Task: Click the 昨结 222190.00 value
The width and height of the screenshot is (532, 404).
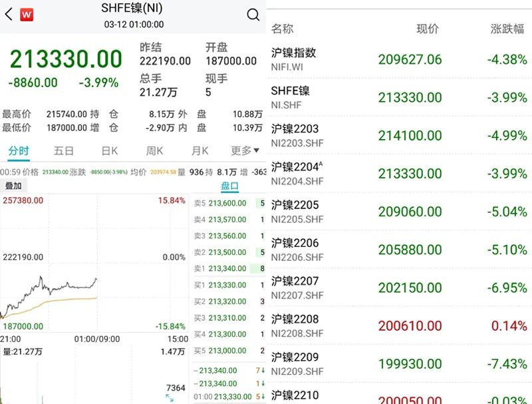Action: click(165, 61)
